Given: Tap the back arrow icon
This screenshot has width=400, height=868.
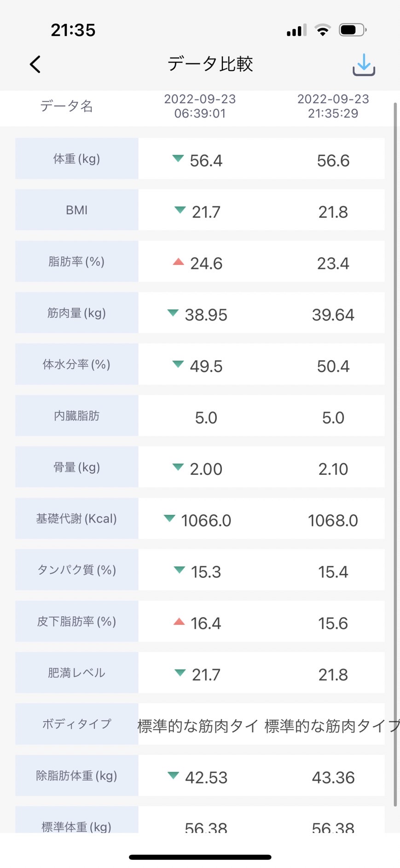Looking at the screenshot, I should (35, 64).
